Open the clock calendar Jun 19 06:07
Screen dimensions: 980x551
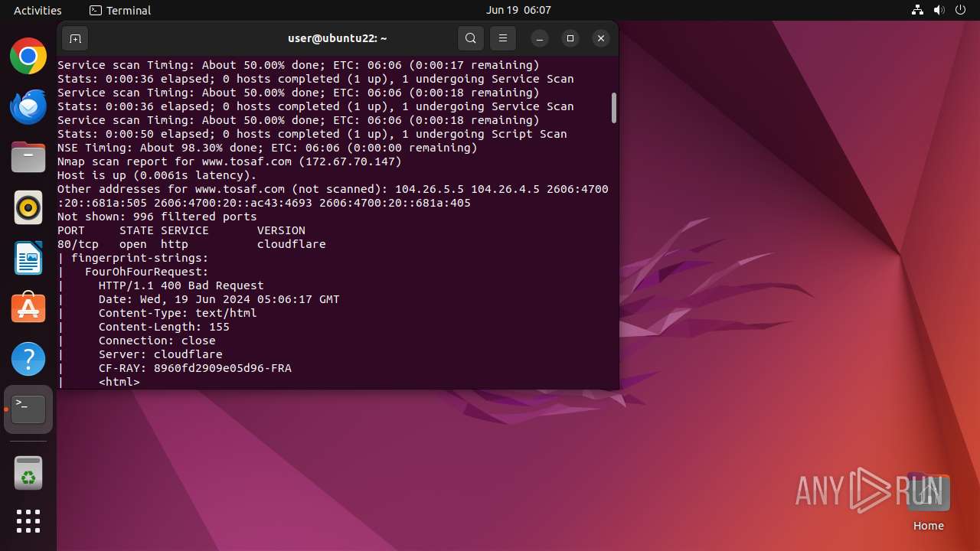(x=518, y=10)
